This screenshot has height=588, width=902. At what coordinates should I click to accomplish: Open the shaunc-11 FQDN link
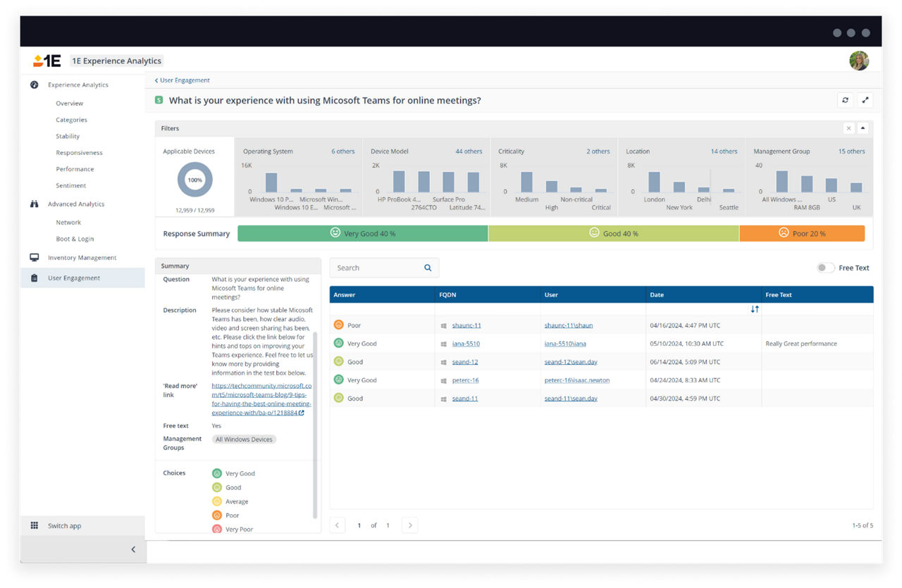point(467,325)
